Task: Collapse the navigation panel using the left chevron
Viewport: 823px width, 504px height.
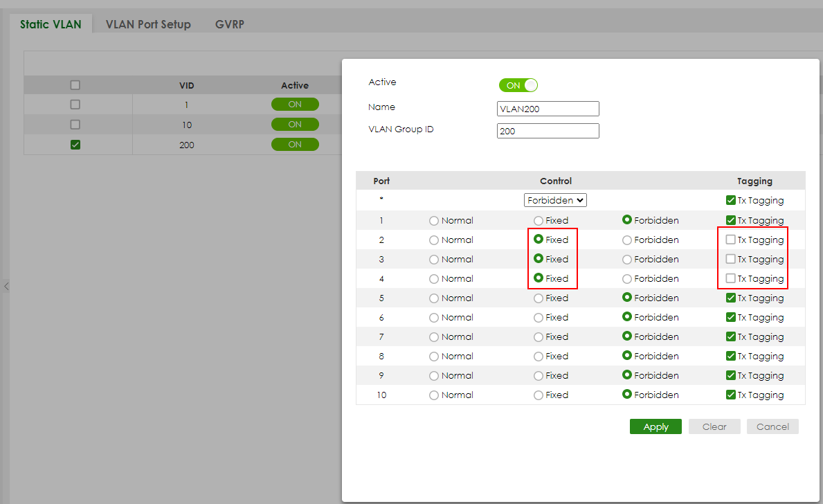Action: [7, 286]
